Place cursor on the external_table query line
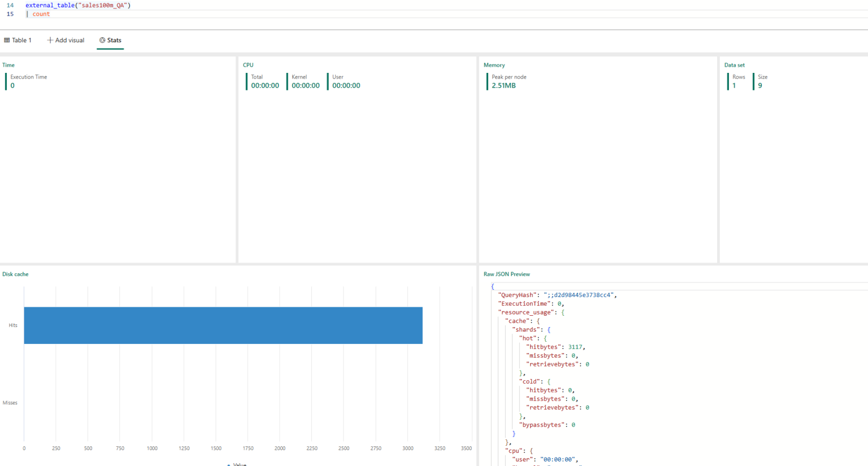 coord(78,5)
